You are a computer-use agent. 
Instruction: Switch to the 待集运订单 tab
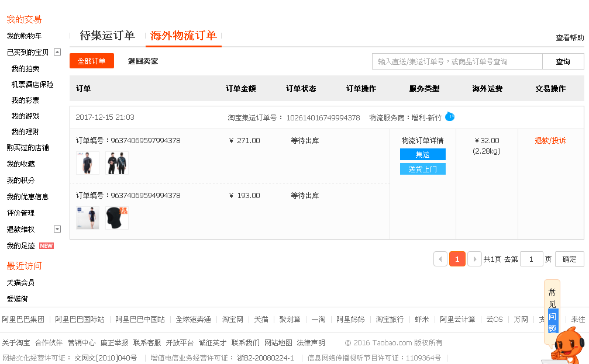108,36
